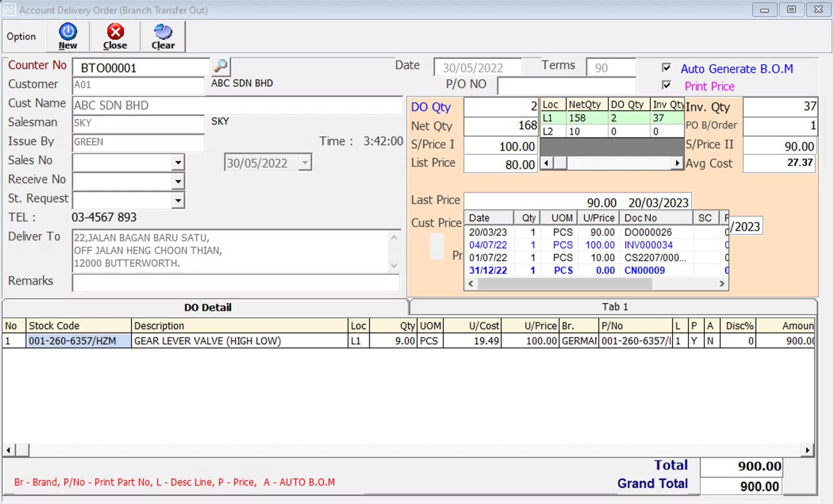Screen dimensions: 833x504
Task: Click scroll down arrow in Deliver To box
Action: 394,265
